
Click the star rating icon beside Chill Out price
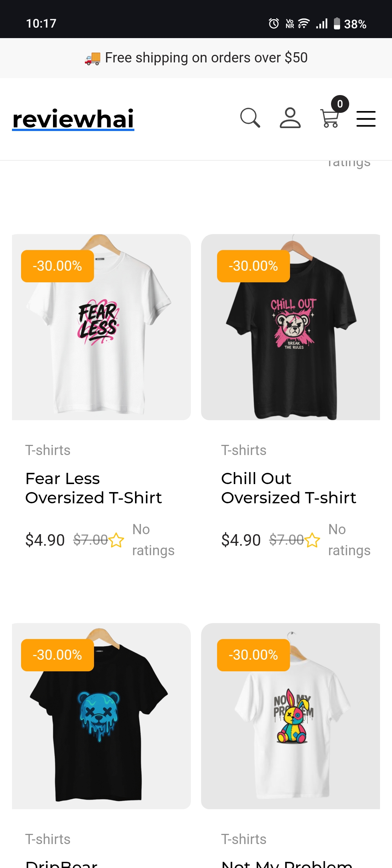pyautogui.click(x=312, y=540)
